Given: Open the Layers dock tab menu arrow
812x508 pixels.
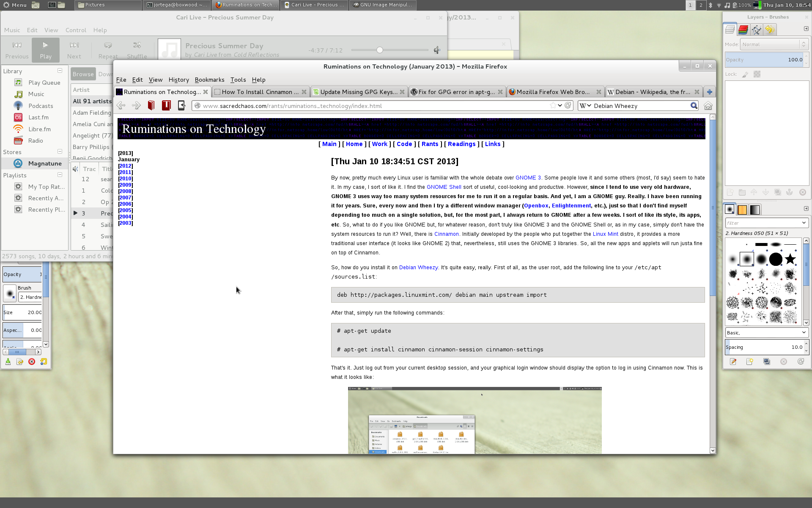Looking at the screenshot, I should point(806,29).
